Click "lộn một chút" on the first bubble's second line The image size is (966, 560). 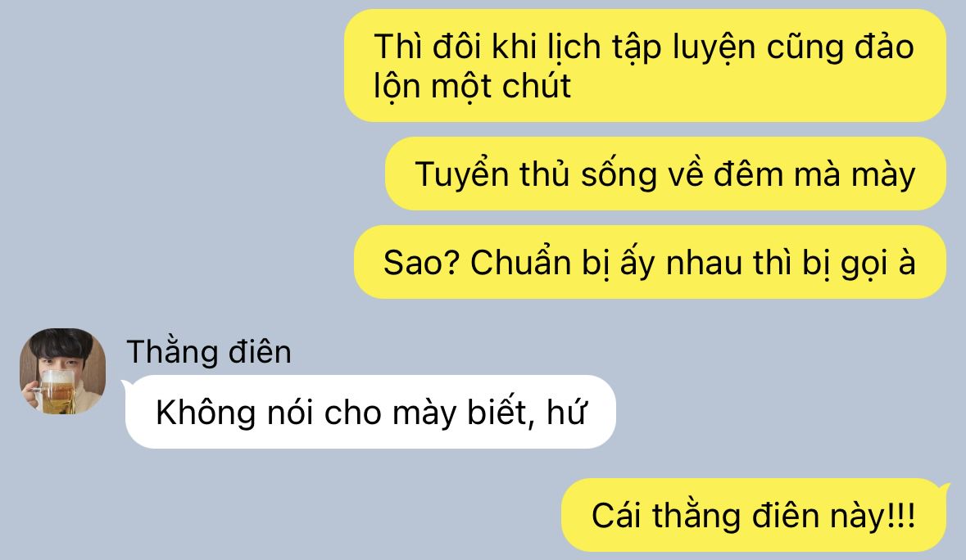click(x=472, y=85)
